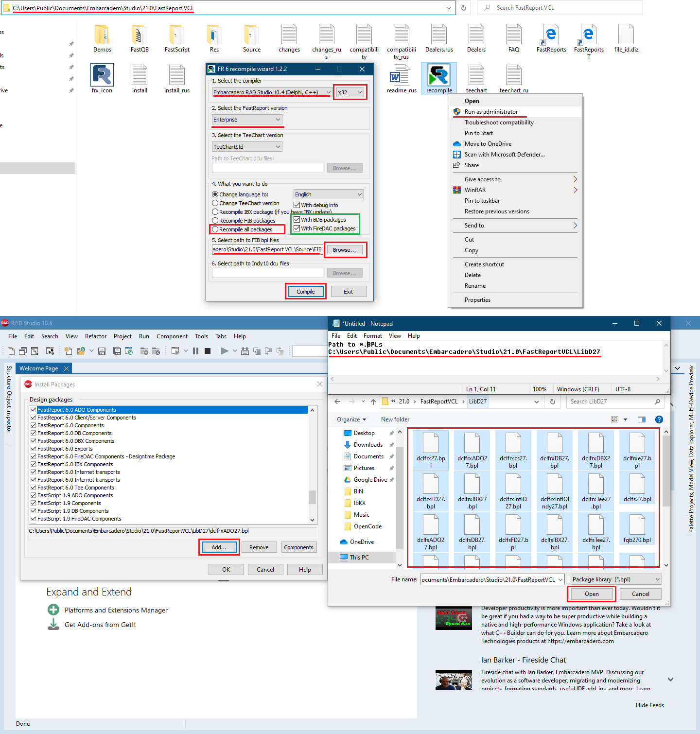Open the Format menu in Notepad
The image size is (700, 734).
click(373, 336)
